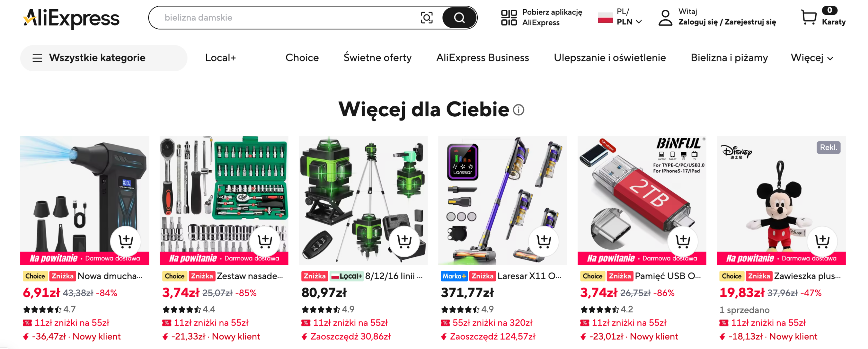868x349 pixels.
Task: Expand the Więcej navigation menu
Action: click(811, 58)
